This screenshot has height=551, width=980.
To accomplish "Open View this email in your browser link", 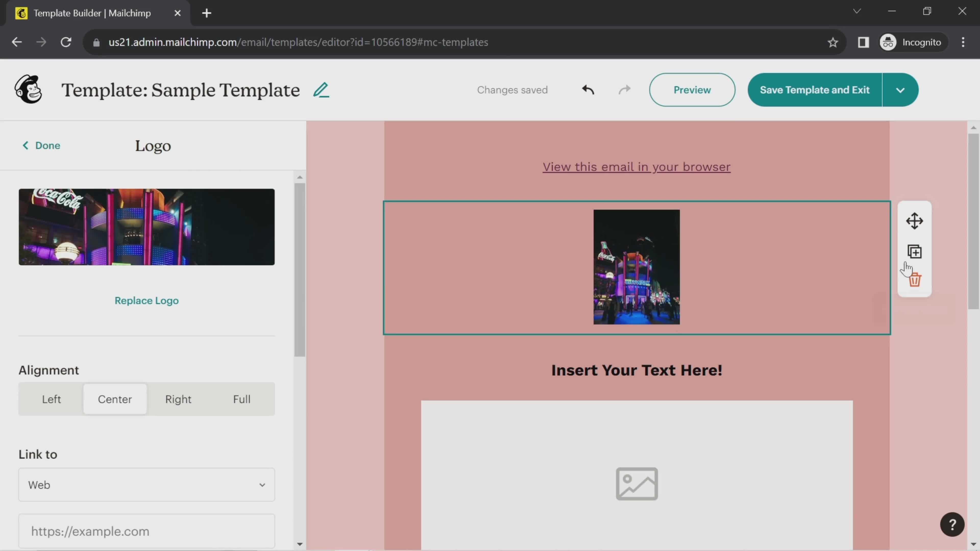I will pyautogui.click(x=636, y=167).
